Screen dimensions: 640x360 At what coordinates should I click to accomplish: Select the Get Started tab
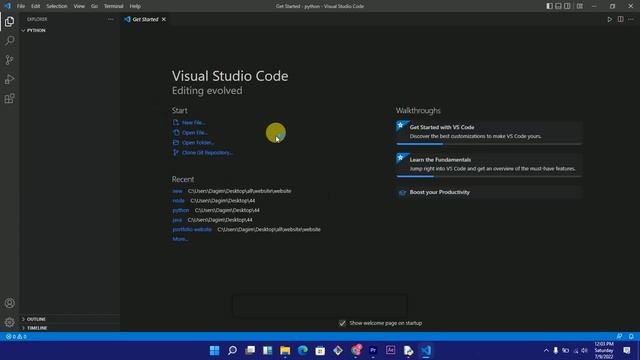[145, 19]
